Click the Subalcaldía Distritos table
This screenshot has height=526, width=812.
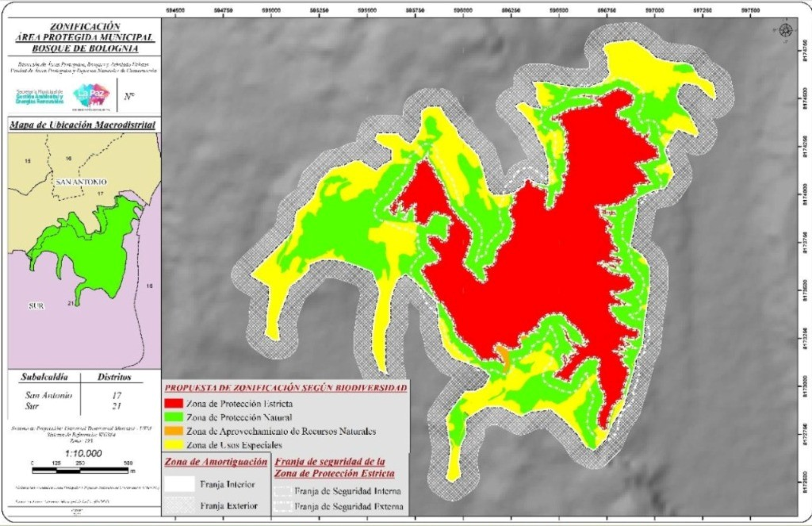click(x=82, y=392)
